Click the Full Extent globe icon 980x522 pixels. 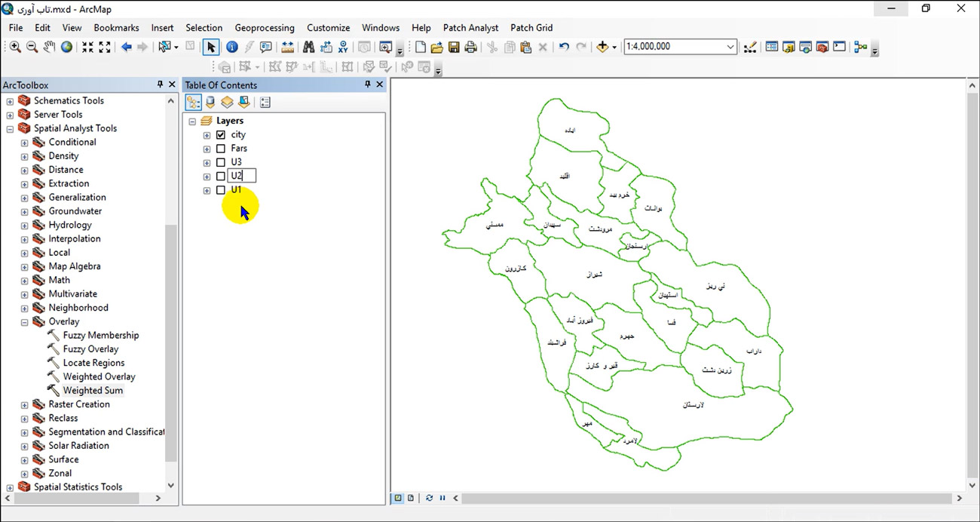(67, 47)
